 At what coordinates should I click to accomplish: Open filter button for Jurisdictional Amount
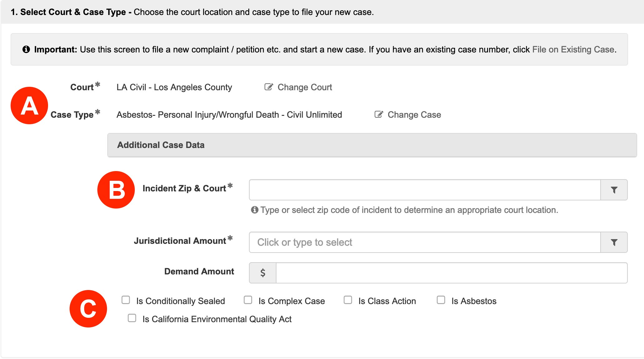click(x=614, y=242)
